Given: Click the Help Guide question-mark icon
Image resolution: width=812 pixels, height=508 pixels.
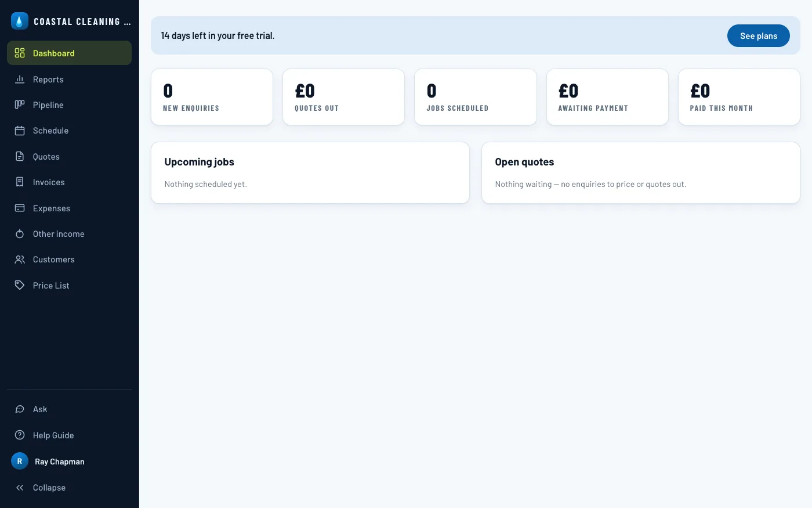Looking at the screenshot, I should [20, 435].
